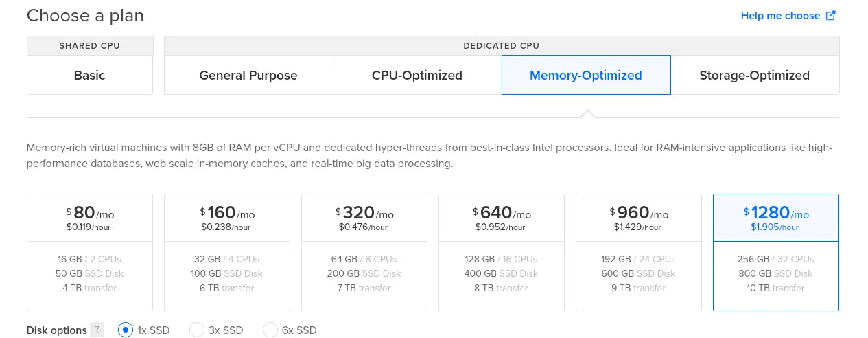Choose the $160/mo 32 GB plan
Screen dimensions: 868x338
pos(227,251)
